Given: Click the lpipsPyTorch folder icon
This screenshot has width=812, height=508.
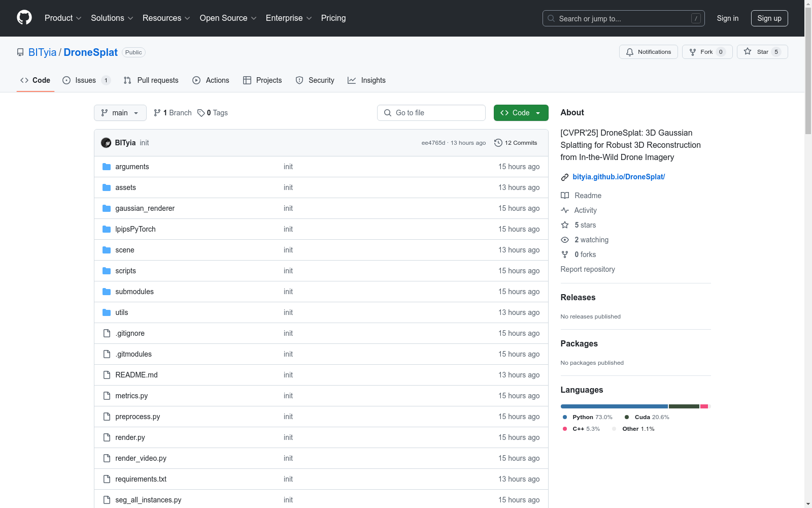Looking at the screenshot, I should click(x=107, y=229).
